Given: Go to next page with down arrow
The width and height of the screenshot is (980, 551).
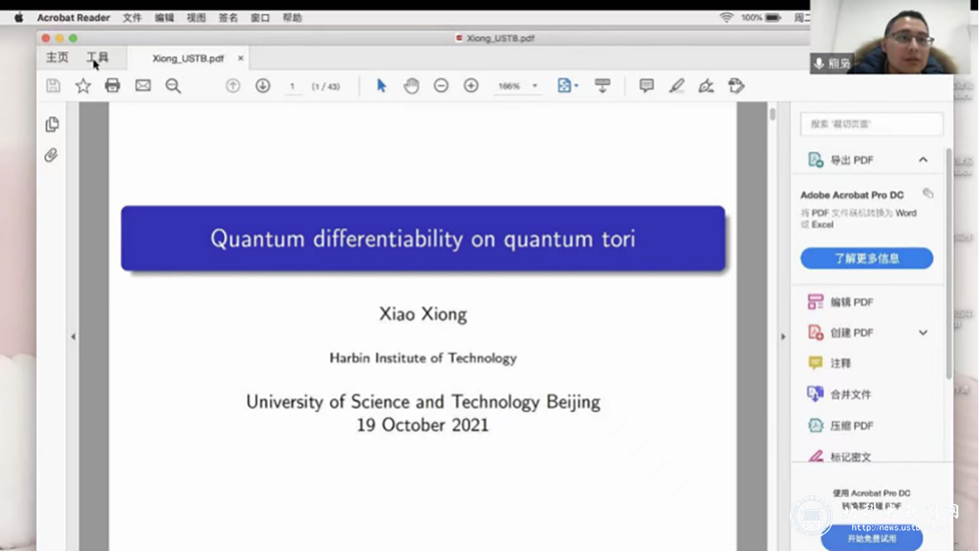Looking at the screenshot, I should tap(262, 86).
